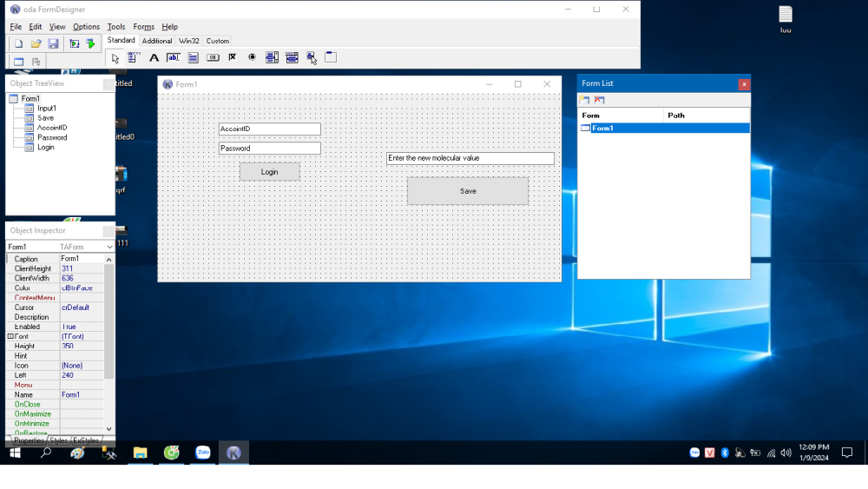The width and height of the screenshot is (868, 489).
Task: Click the remove form icon in Form List
Action: click(x=599, y=100)
